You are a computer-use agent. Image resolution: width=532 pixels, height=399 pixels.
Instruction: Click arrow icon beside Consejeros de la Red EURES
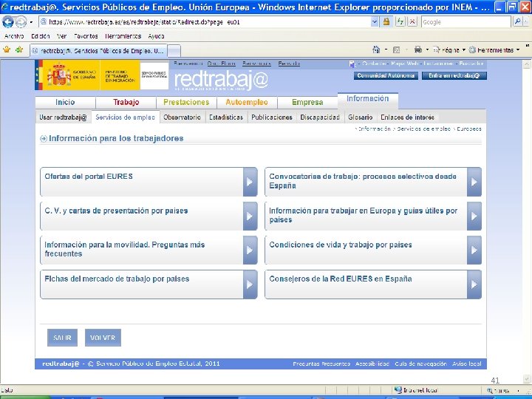pyautogui.click(x=474, y=284)
